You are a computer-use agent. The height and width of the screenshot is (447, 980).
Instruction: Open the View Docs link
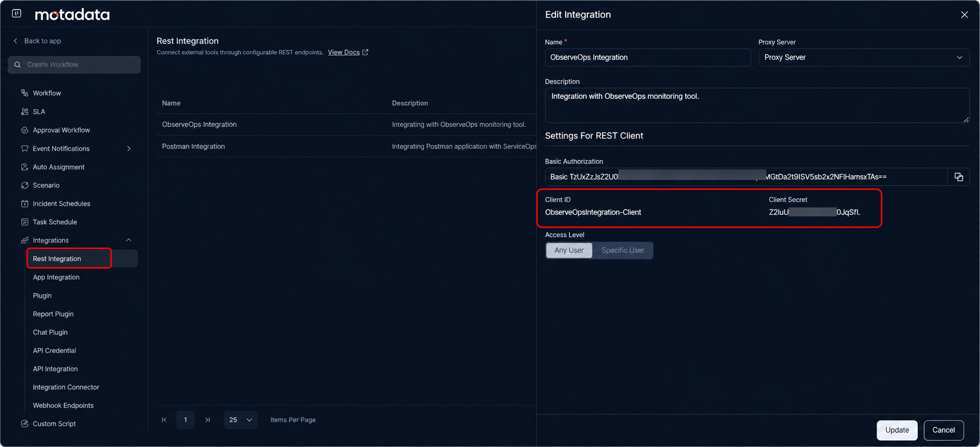[x=344, y=52]
